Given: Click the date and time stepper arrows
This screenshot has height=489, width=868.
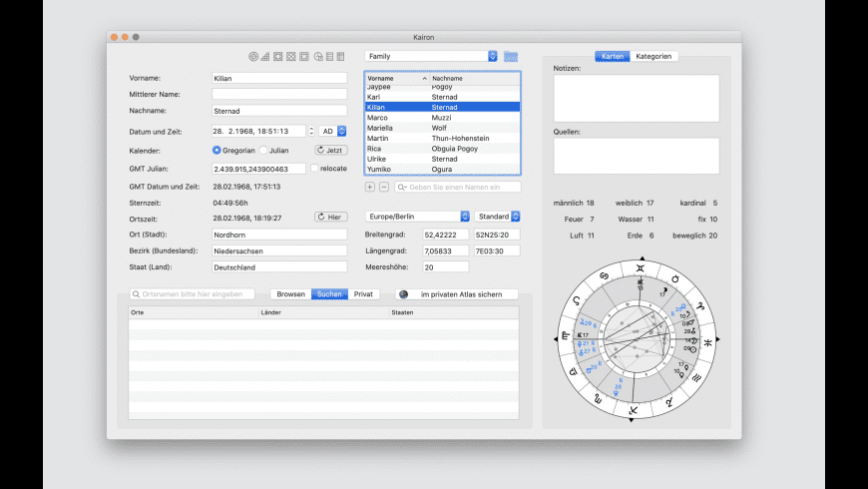Looking at the screenshot, I should 311,132.
